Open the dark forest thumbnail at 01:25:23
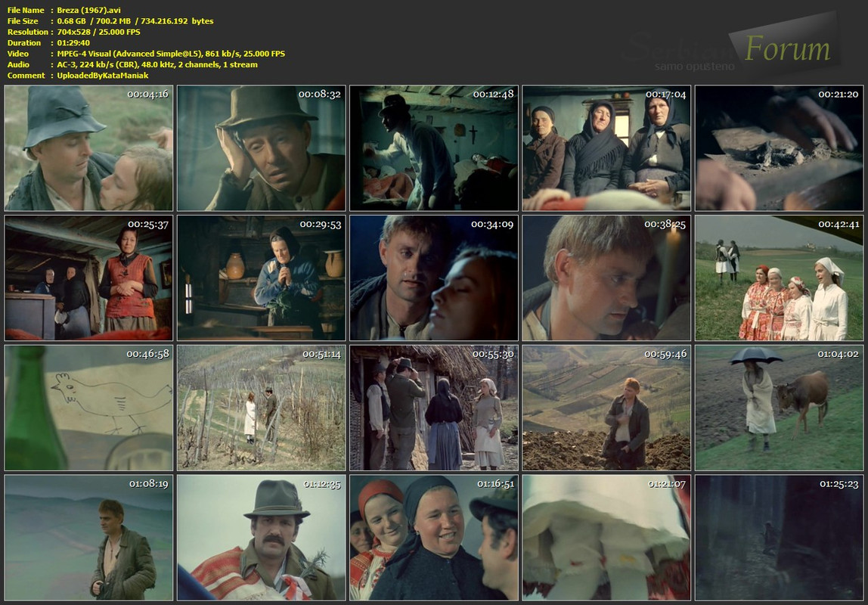Screen dimensions: 868x605 780,538
